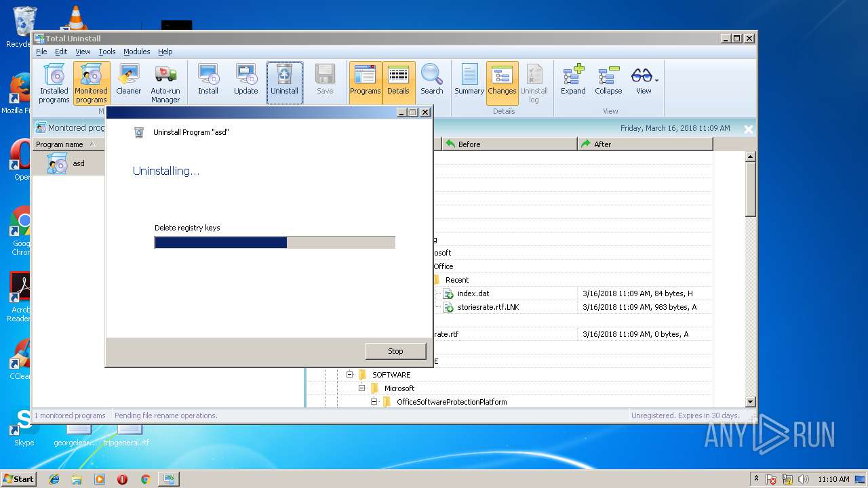Toggle the Programs panel

point(366,83)
